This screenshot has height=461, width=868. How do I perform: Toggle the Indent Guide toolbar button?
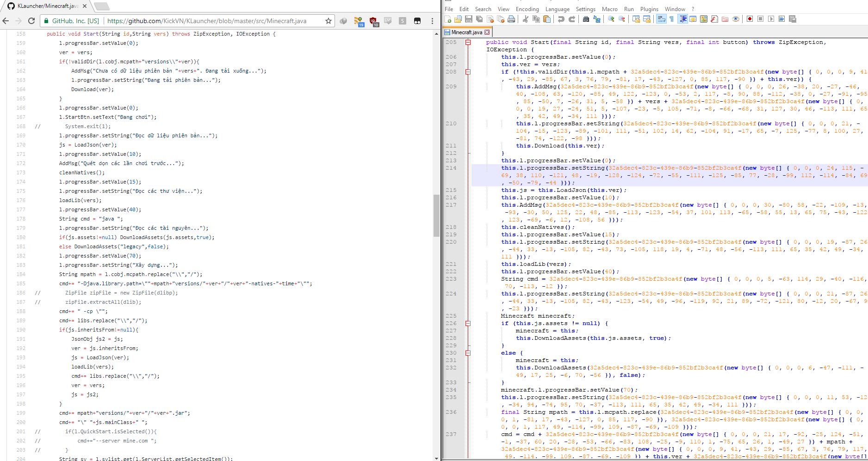click(682, 19)
